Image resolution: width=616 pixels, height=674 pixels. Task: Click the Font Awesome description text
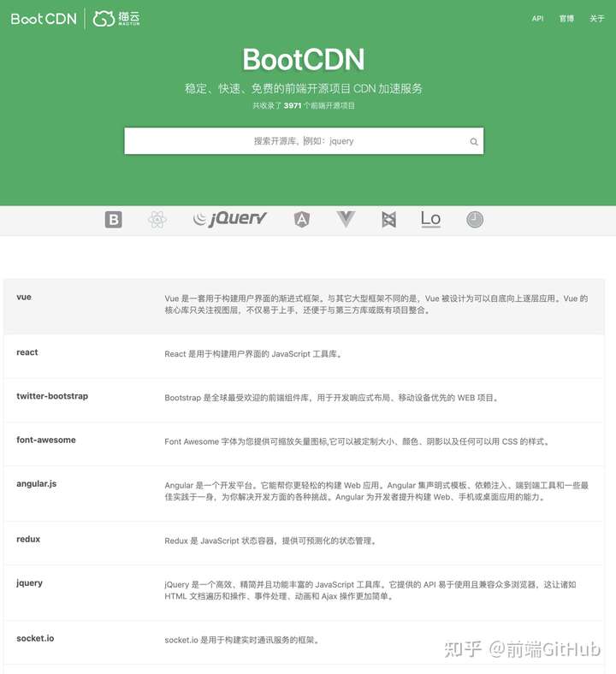357,442
